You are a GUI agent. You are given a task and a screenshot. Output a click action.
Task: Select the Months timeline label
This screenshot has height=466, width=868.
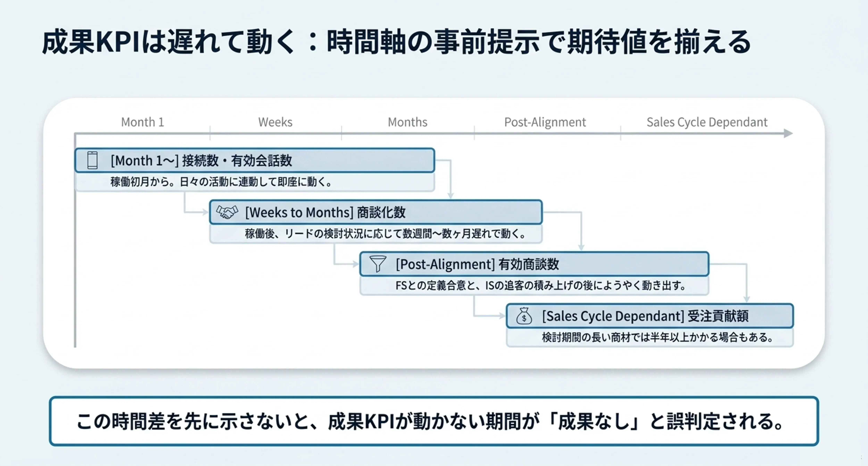407,122
